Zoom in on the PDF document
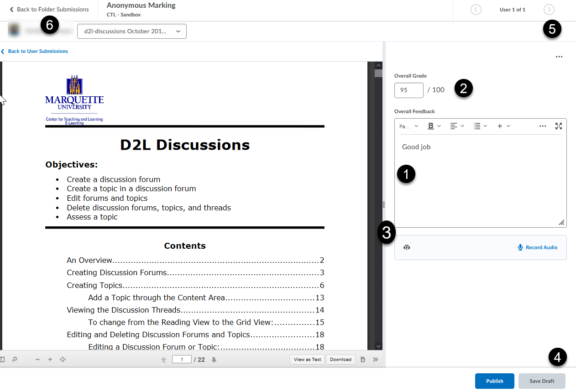This screenshot has width=576, height=392. (50, 359)
